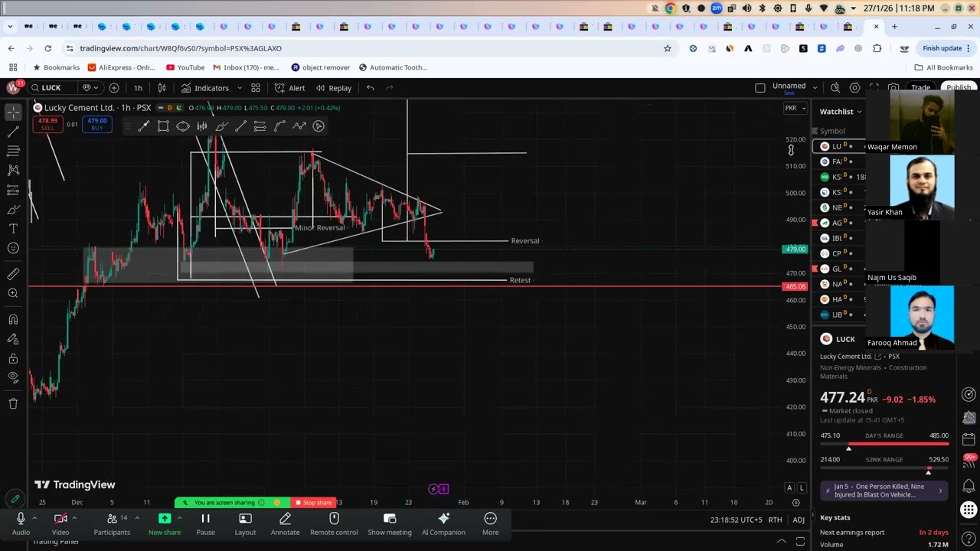This screenshot has height=551, width=980.
Task: Click red Stop share button
Action: (x=314, y=503)
